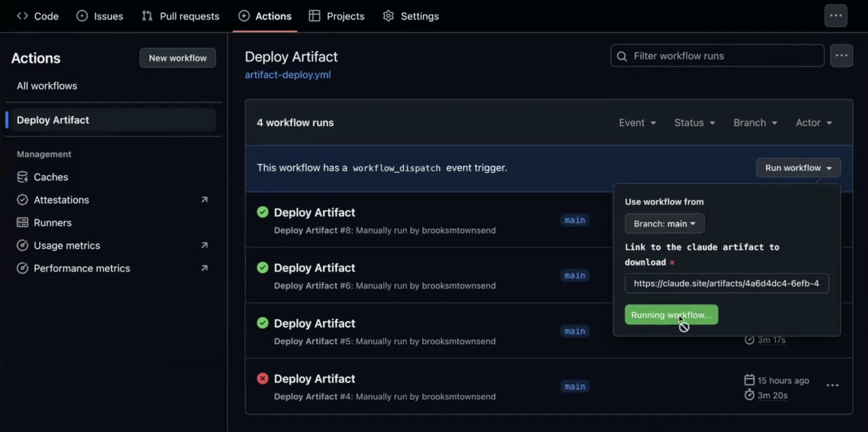
Task: Expand the Actor filter dropdown
Action: click(x=814, y=123)
